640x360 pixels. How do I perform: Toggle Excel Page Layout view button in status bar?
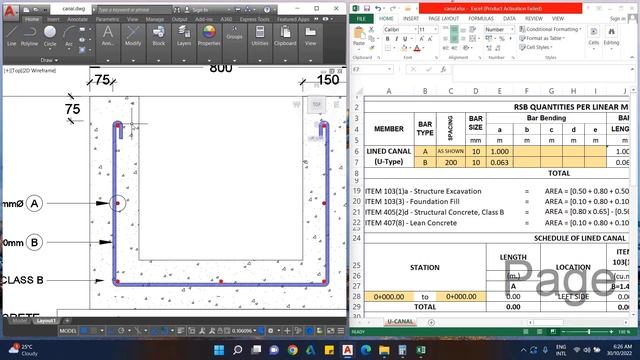(x=539, y=332)
